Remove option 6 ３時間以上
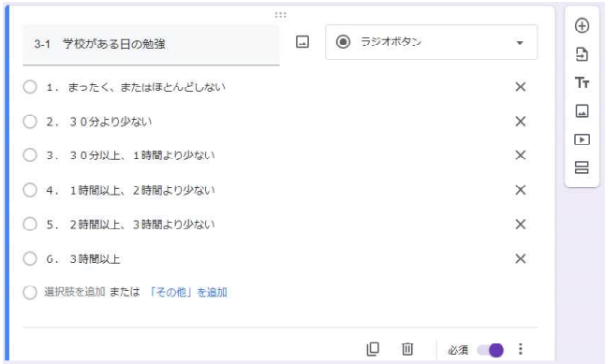605x364 pixels. point(521,259)
